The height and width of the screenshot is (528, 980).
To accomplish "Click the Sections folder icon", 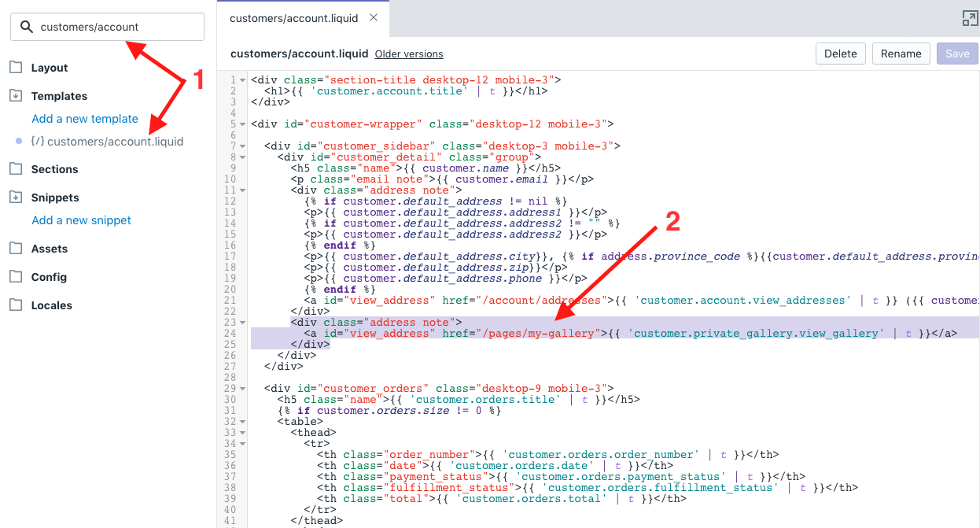I will click(16, 169).
